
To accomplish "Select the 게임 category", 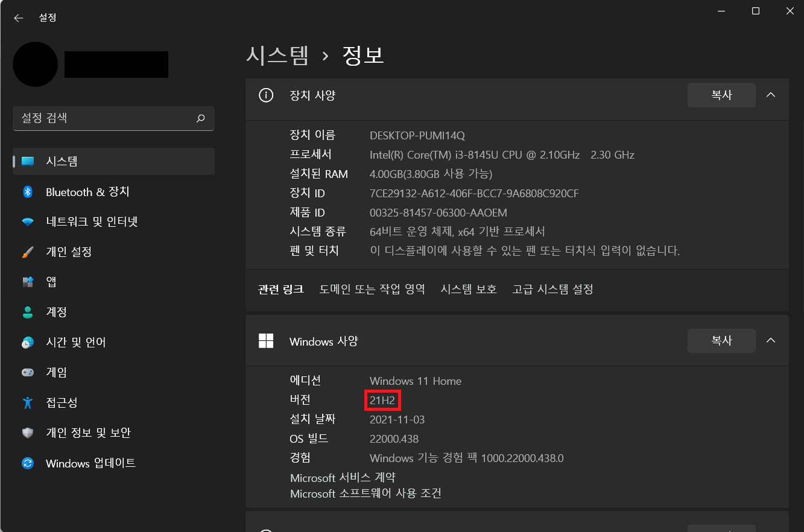I will [113, 373].
